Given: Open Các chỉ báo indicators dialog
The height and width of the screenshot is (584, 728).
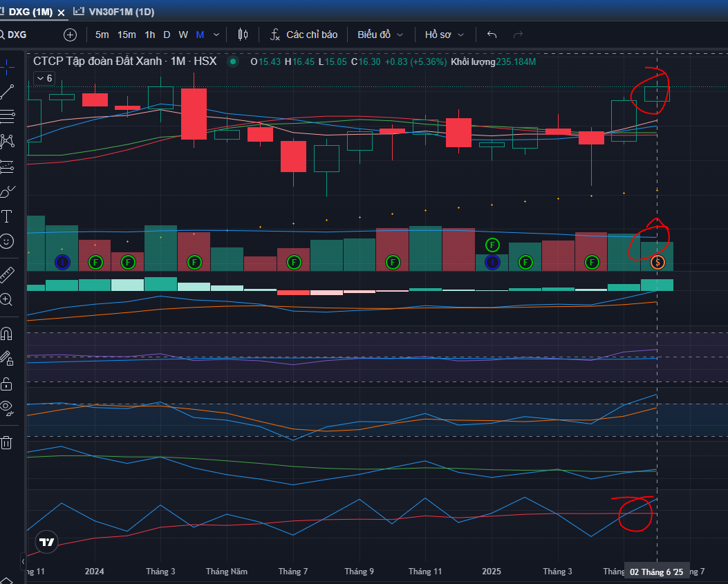Looking at the screenshot, I should pyautogui.click(x=304, y=35).
